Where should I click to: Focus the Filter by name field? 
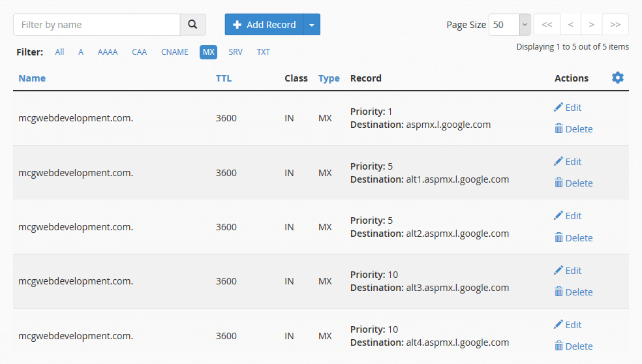point(97,25)
